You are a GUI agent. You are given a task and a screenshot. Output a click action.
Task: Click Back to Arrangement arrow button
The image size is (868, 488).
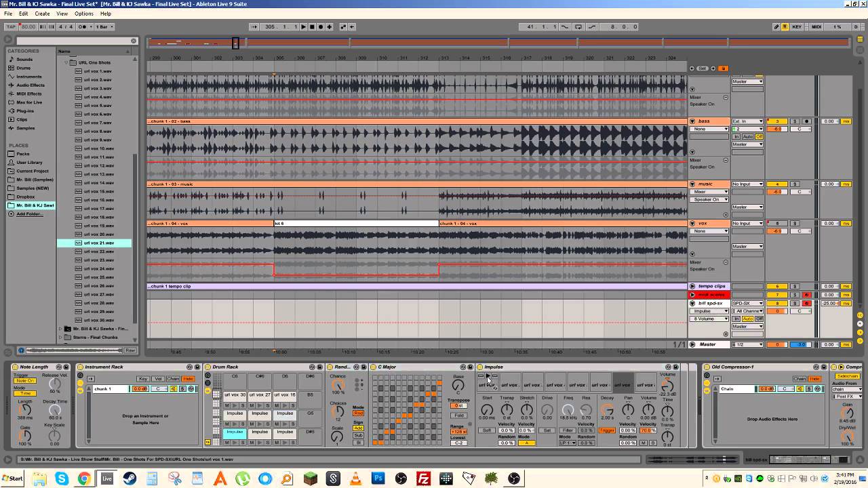point(353,26)
